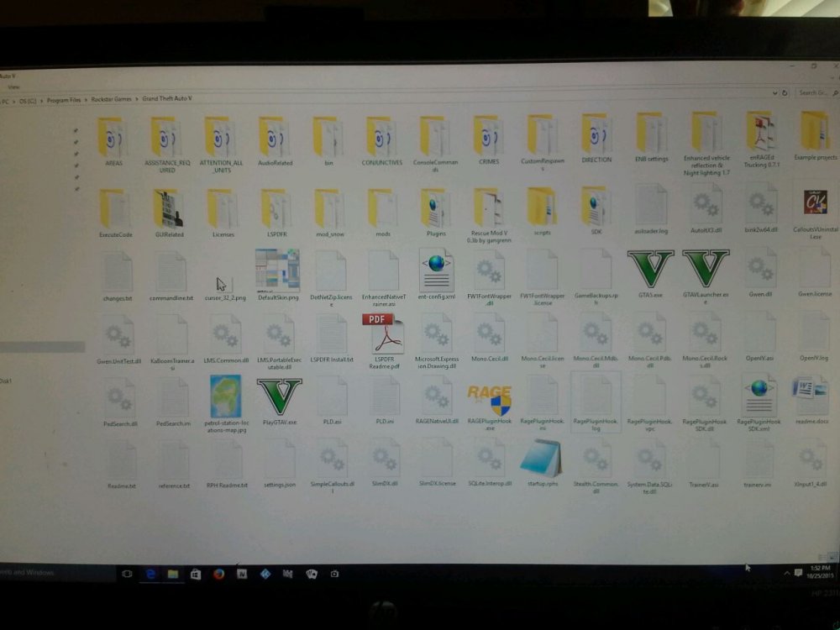The width and height of the screenshot is (840, 630).
Task: Select the RAGENativeUI.dll file
Action: [x=437, y=402]
